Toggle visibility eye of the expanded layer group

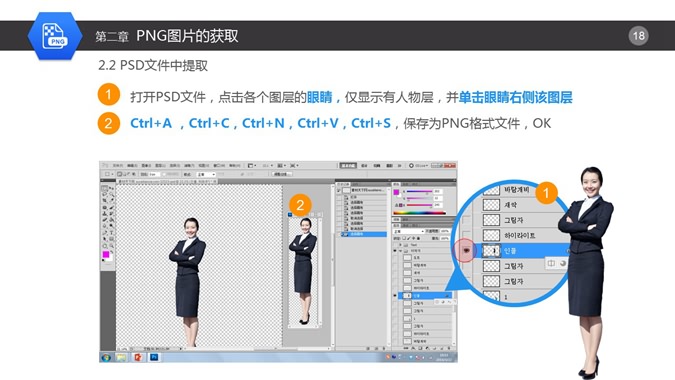point(395,250)
